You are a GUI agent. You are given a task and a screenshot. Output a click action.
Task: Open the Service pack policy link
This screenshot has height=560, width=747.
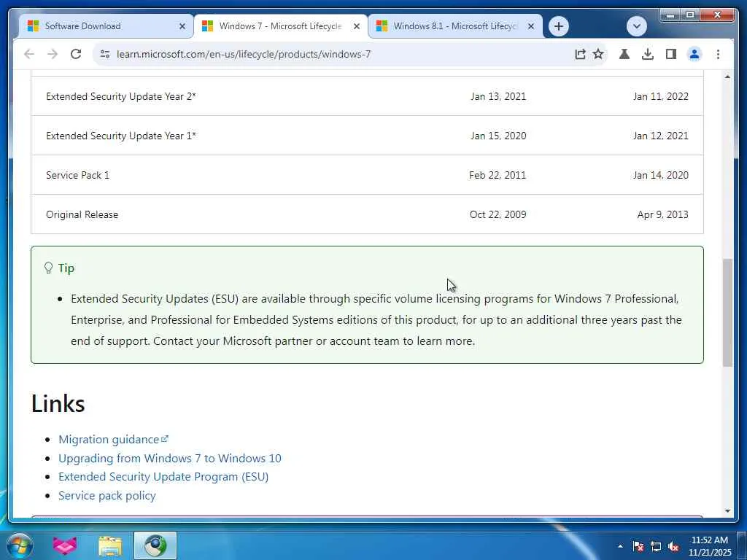(x=107, y=496)
